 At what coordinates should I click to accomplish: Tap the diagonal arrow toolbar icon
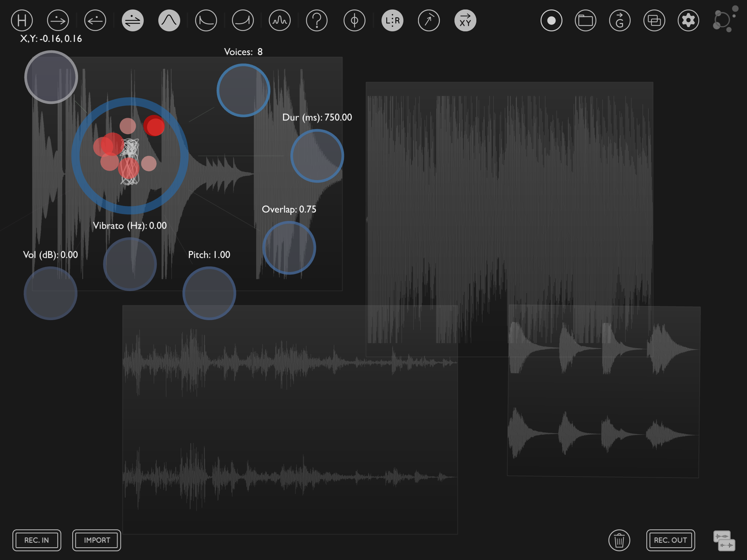coord(429,20)
